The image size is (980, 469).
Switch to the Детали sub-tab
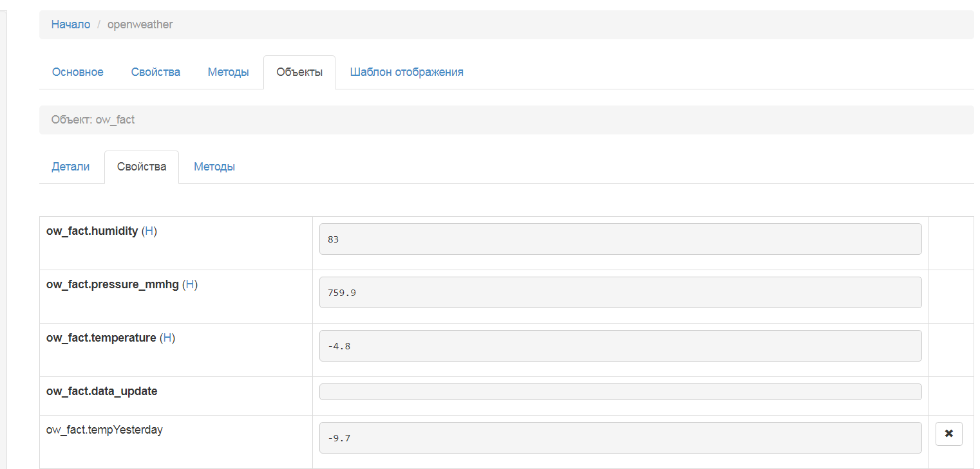coord(71,167)
